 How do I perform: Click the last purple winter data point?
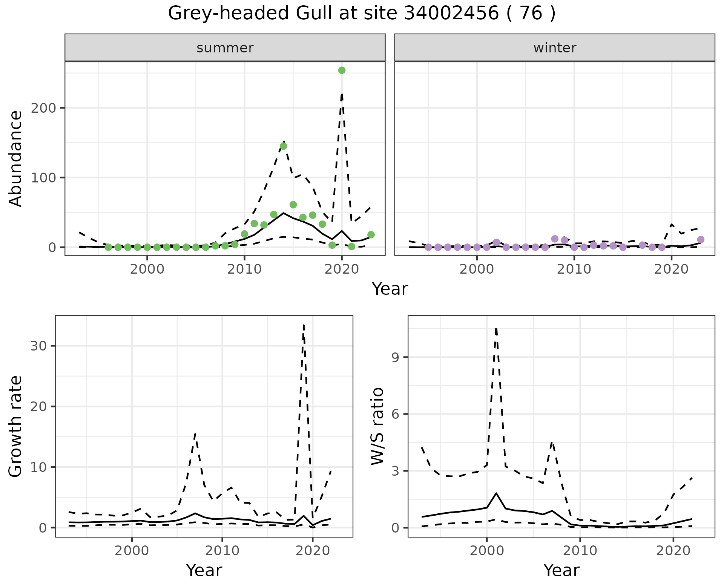pyautogui.click(x=701, y=240)
